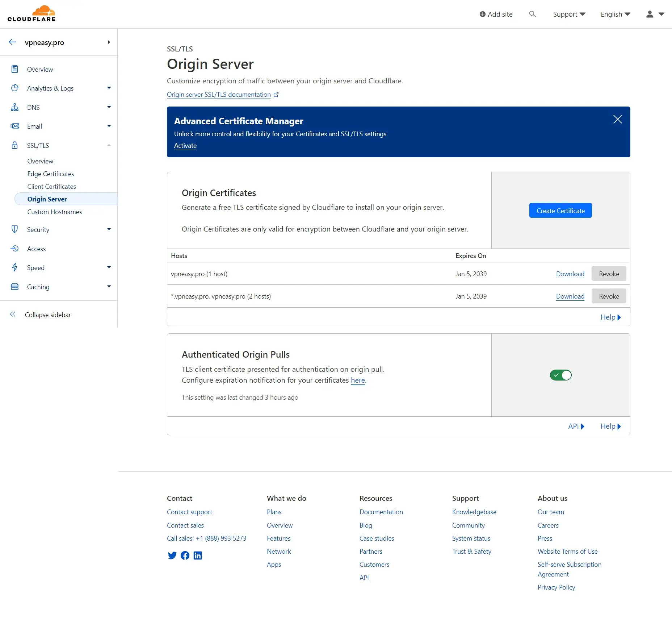Image resolution: width=672 pixels, height=620 pixels.
Task: Expand Help under Authenticated Origin Pulls
Action: [611, 426]
